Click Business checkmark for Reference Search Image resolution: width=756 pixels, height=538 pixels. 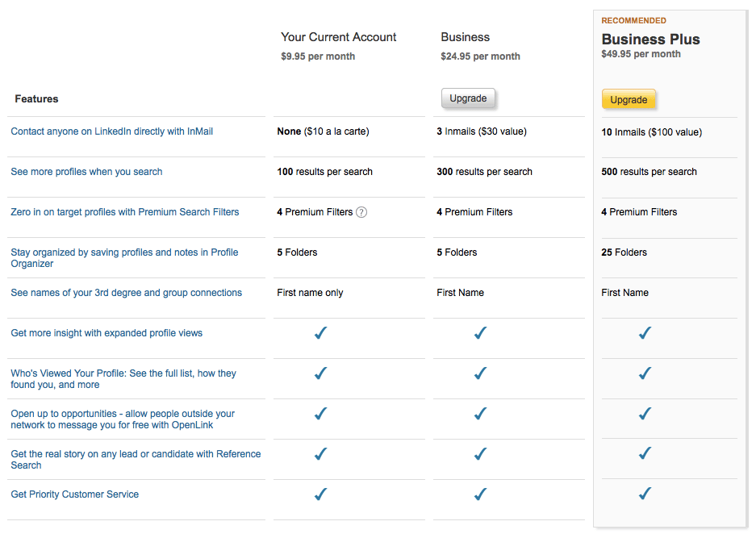(480, 453)
